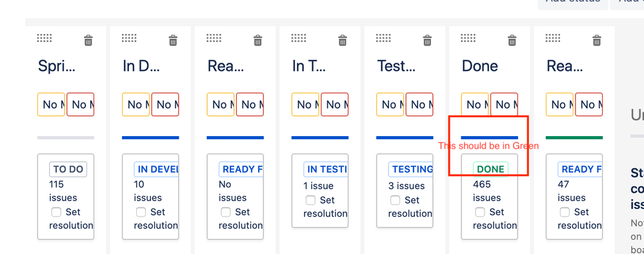The width and height of the screenshot is (644, 254).
Task: Click the drag handle on the Spri... column
Action: pyautogui.click(x=45, y=38)
